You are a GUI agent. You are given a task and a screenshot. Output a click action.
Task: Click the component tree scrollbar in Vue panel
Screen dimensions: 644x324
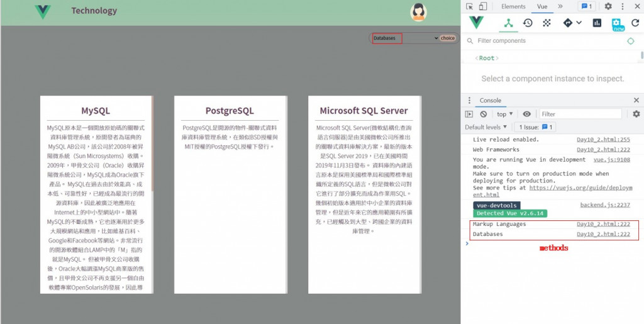point(642,55)
